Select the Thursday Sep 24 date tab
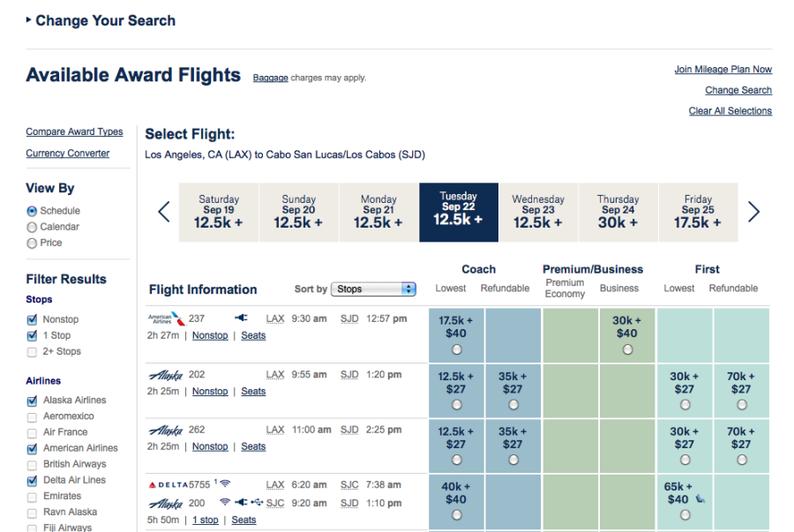The image size is (794, 532). pyautogui.click(x=618, y=212)
